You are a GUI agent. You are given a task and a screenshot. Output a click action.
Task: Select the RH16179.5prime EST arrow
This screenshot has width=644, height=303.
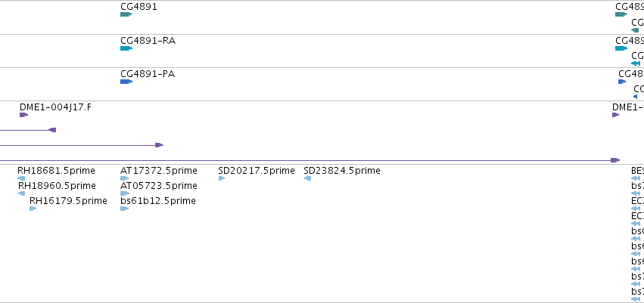click(33, 209)
